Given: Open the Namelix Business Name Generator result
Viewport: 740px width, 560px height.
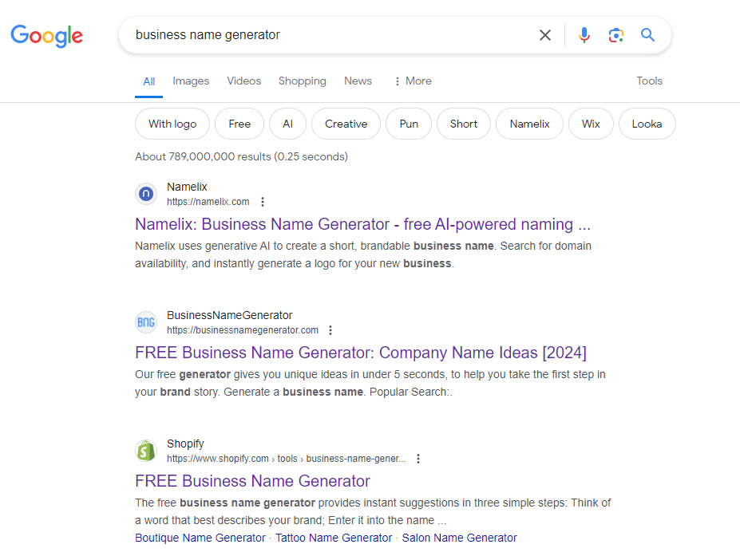Looking at the screenshot, I should [362, 224].
